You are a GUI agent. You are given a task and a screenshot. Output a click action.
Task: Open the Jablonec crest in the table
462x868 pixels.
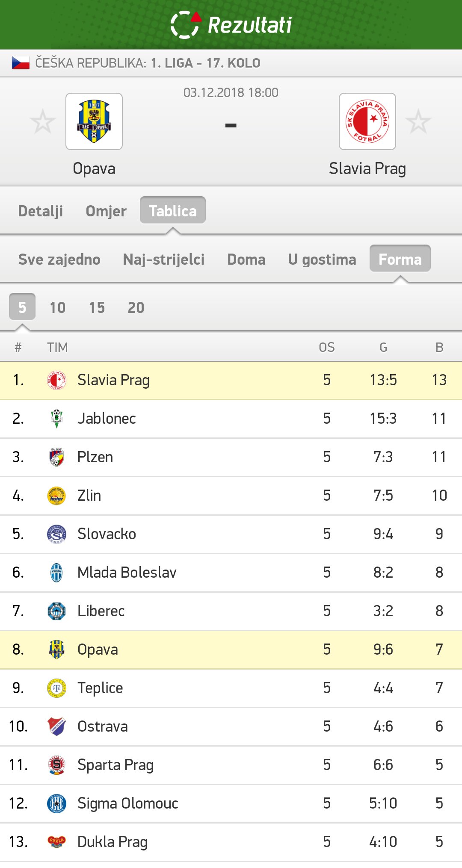pos(56,419)
